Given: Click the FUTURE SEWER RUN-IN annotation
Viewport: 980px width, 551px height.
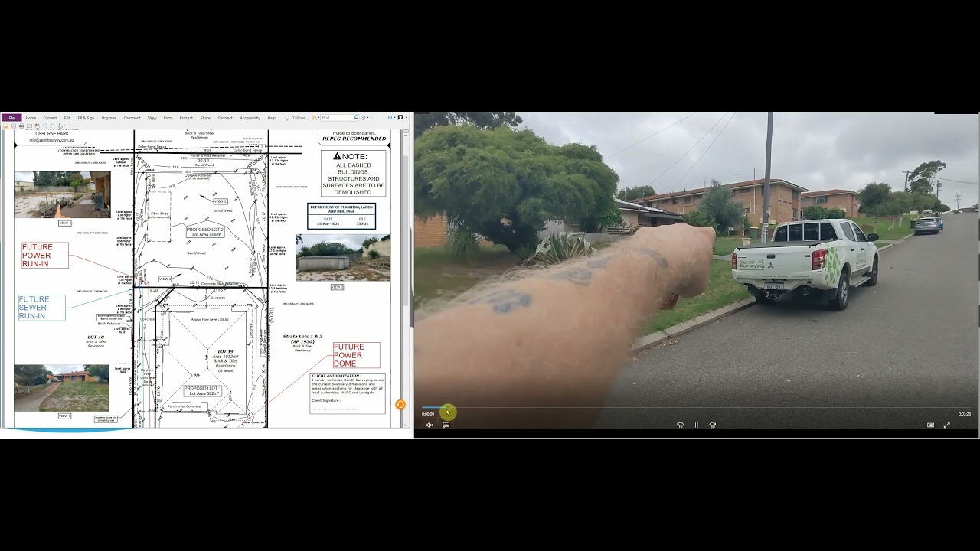Looking at the screenshot, I should pyautogui.click(x=41, y=308).
